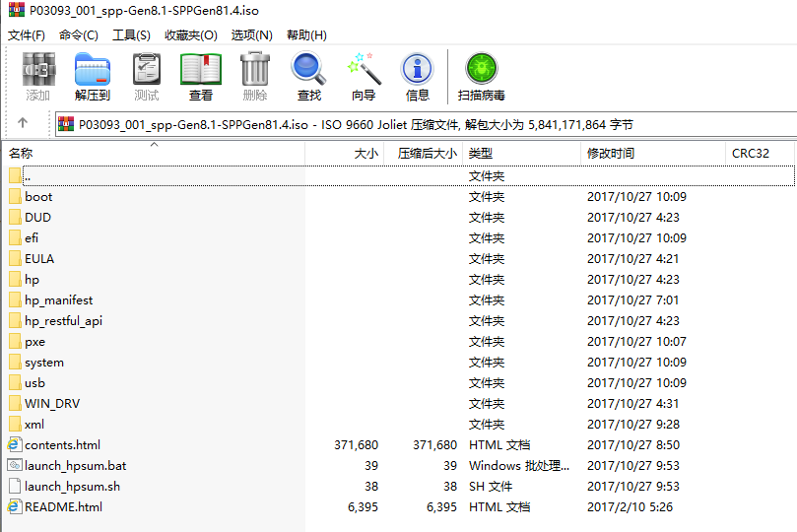Launch the 向导 (Wizard) wand icon

click(x=364, y=77)
